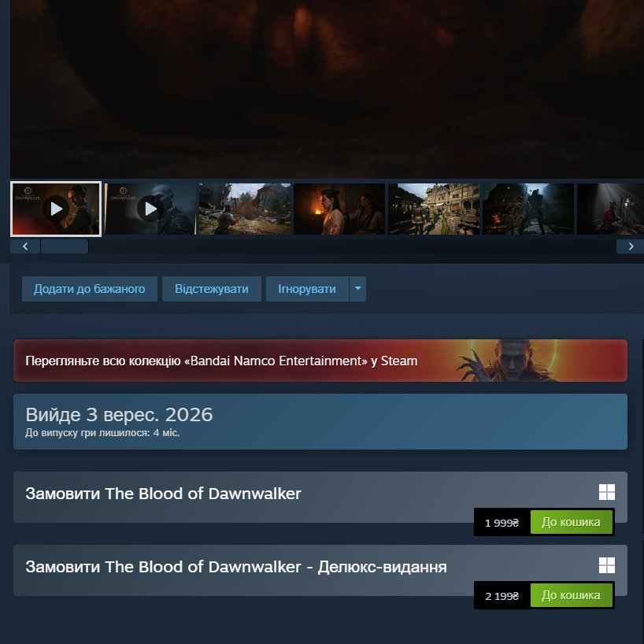Viewport: 644px width, 644px height.
Task: Open screenshot of dark blue night scene
Action: click(528, 209)
